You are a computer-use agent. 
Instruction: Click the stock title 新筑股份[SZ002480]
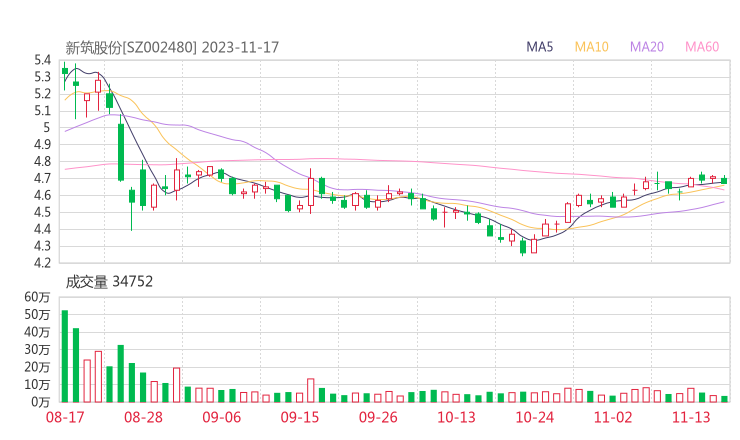(131, 47)
